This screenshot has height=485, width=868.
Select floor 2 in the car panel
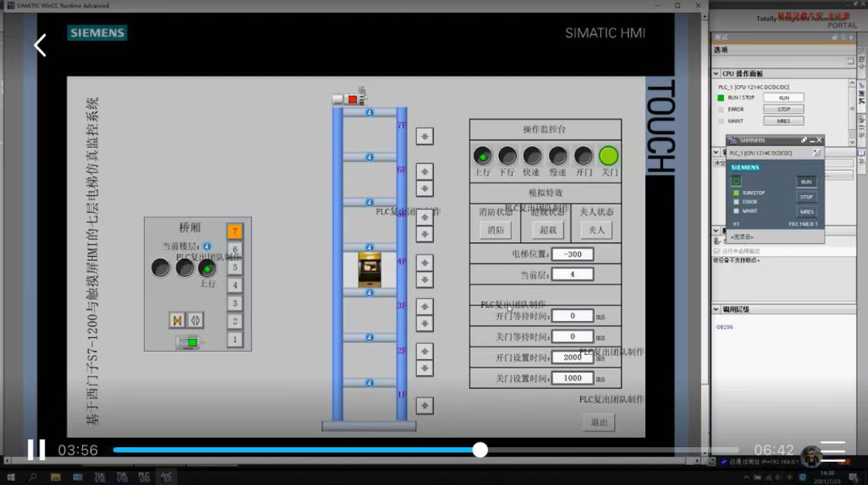[235, 321]
